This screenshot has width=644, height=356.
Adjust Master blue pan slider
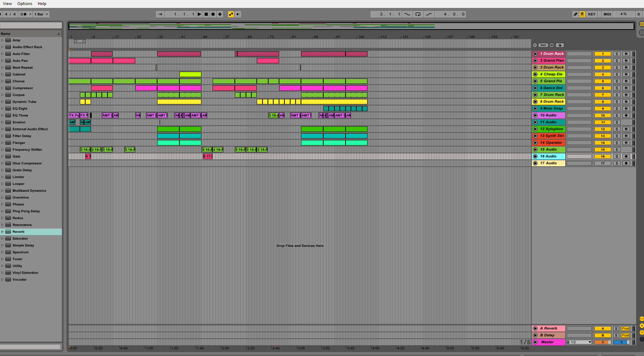pyautogui.click(x=621, y=342)
